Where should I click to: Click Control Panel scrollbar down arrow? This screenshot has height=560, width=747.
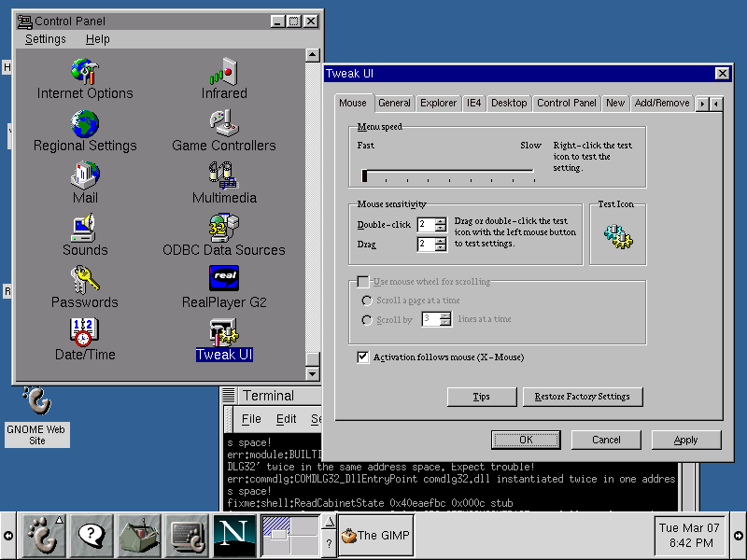point(312,374)
